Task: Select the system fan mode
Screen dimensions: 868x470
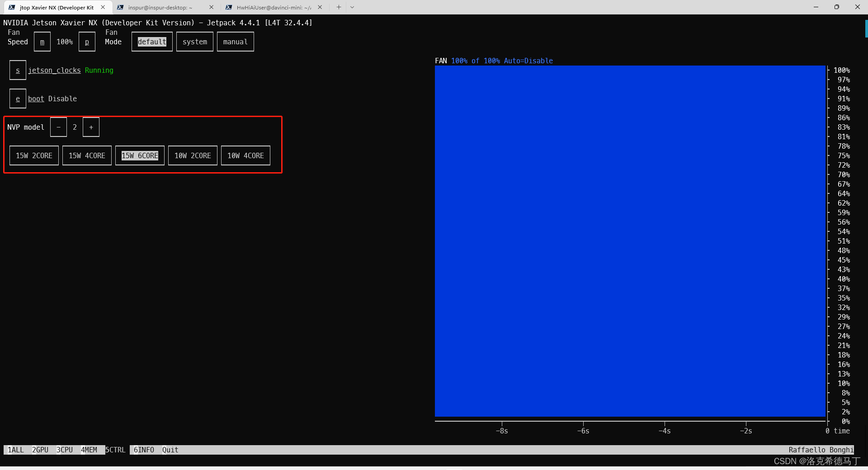Action: click(x=195, y=42)
